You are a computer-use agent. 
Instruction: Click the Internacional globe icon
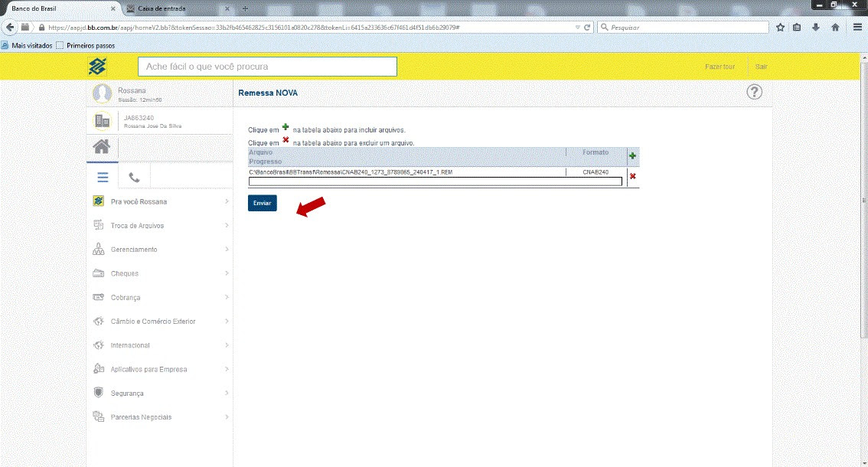point(99,345)
